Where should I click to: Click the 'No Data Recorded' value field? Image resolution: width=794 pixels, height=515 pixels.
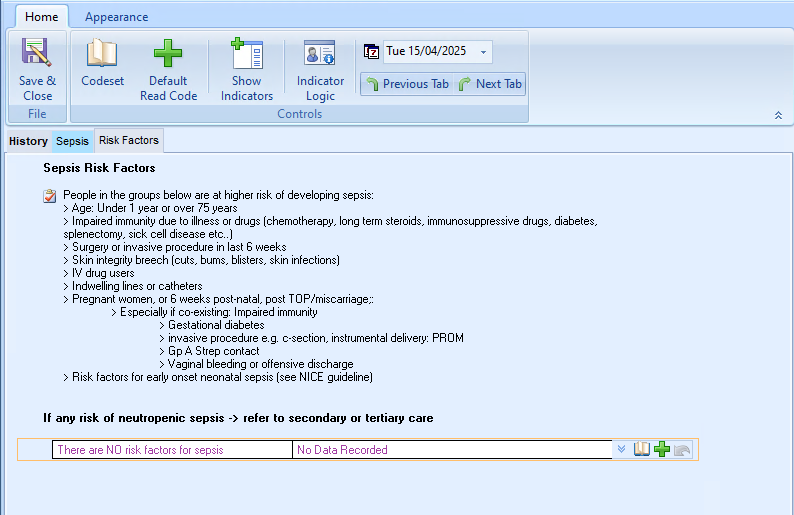(452, 450)
